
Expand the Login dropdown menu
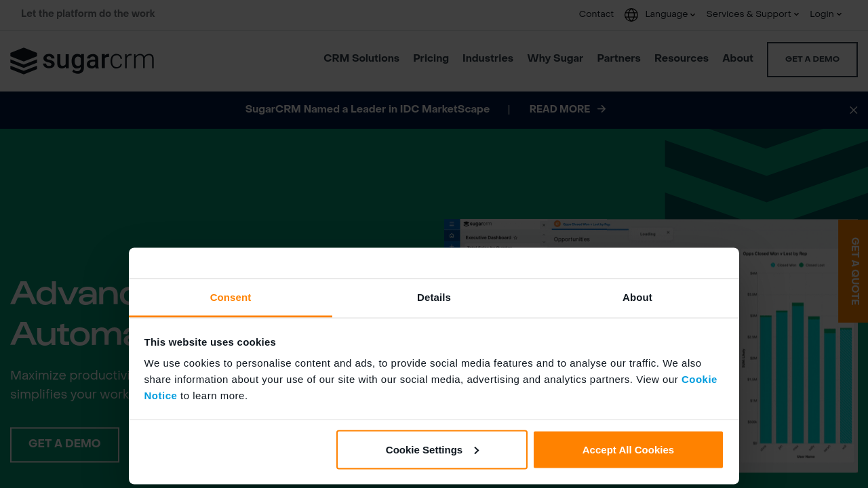(x=825, y=14)
